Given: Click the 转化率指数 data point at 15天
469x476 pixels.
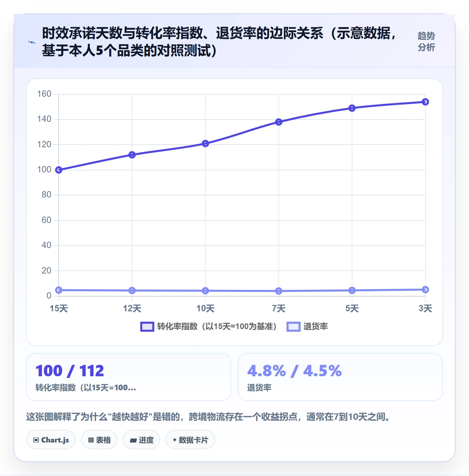Looking at the screenshot, I should click(x=59, y=170).
